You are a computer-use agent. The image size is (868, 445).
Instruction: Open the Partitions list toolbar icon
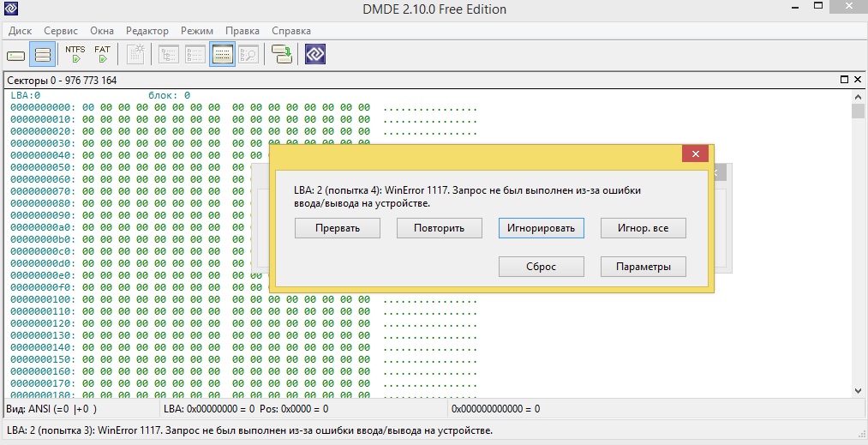tap(43, 54)
